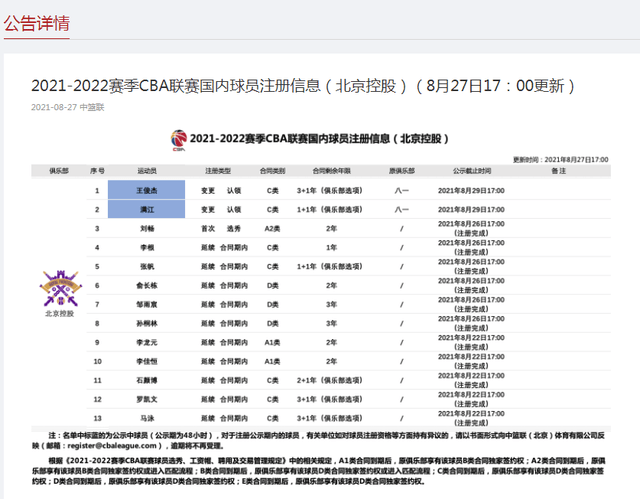The height and width of the screenshot is (499, 640).
Task: Click the deadline 2021年8月26日17:00 in row 3
Action: tap(471, 224)
